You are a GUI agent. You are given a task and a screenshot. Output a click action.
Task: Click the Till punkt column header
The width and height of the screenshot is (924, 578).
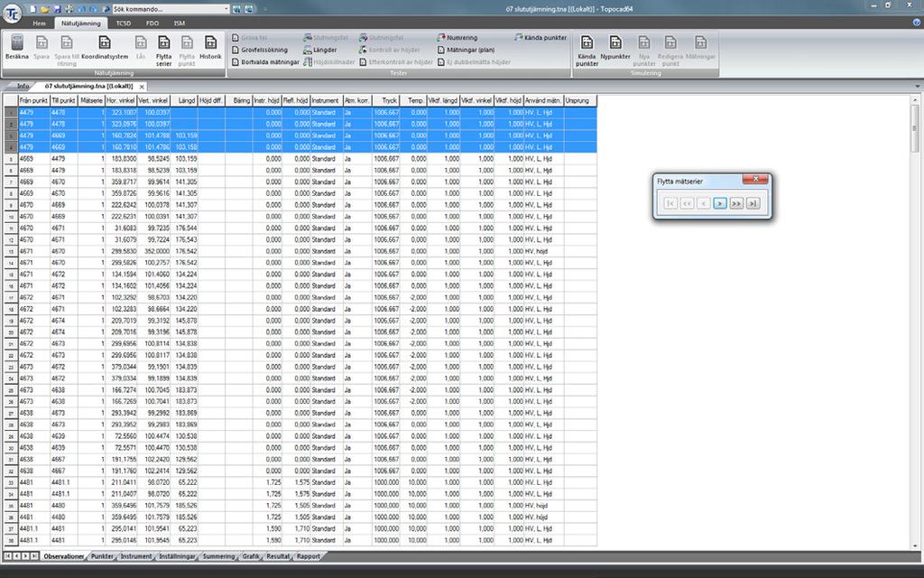coord(64,101)
